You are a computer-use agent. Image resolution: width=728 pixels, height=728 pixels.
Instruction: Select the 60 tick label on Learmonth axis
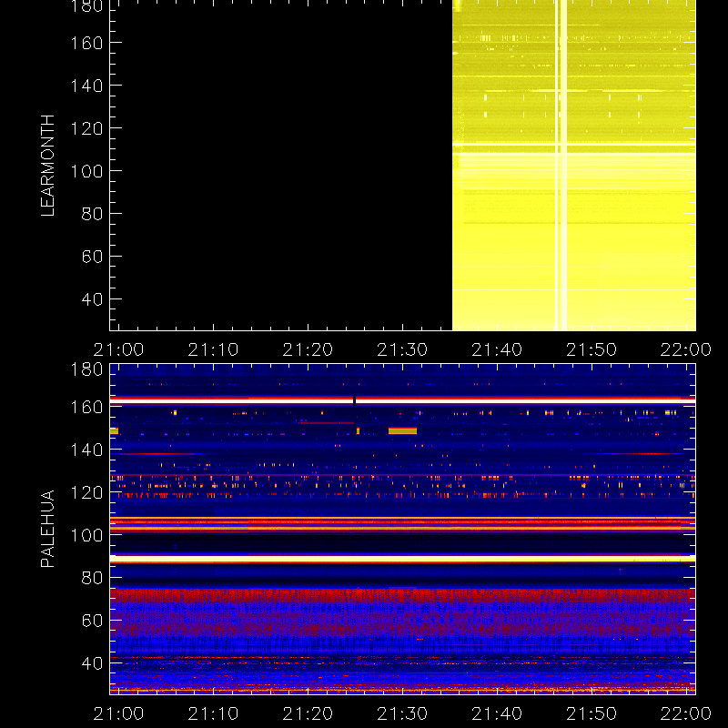92,257
